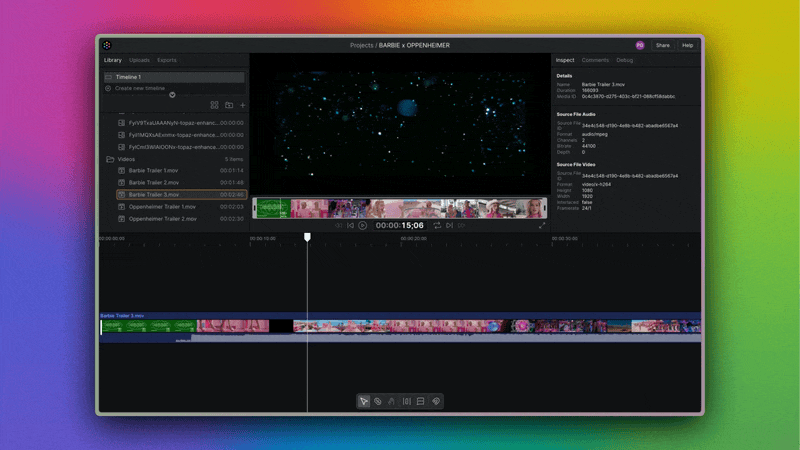Click the BARBIE x OPPENHEIMER project title
The width and height of the screenshot is (800, 450).
click(x=414, y=45)
